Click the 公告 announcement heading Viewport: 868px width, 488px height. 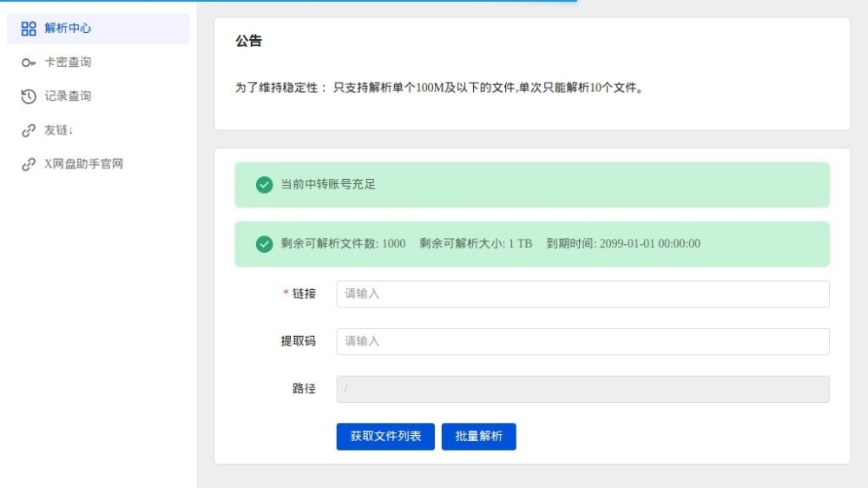pyautogui.click(x=248, y=41)
